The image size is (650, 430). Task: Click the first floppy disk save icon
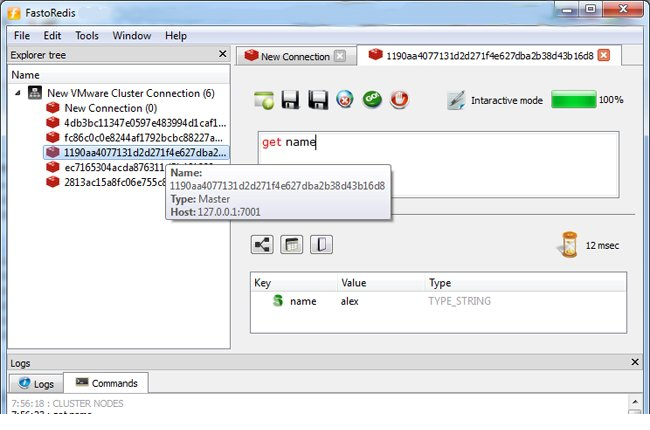291,100
